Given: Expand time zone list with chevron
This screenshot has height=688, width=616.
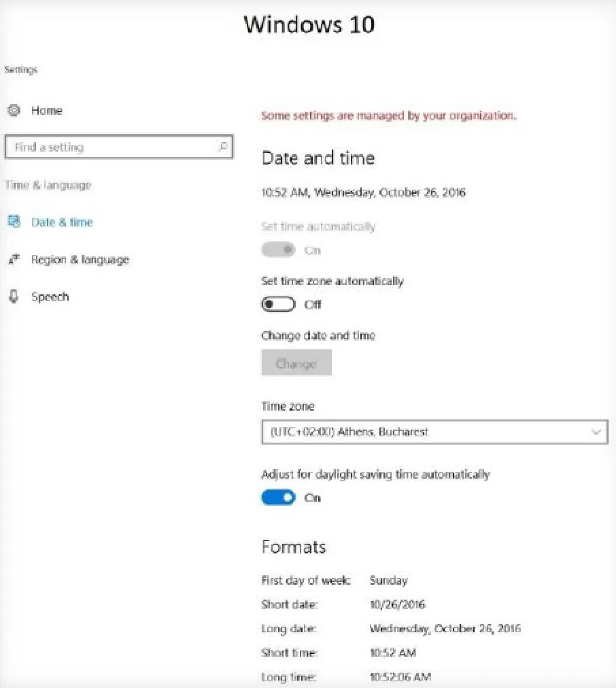Looking at the screenshot, I should [x=596, y=432].
